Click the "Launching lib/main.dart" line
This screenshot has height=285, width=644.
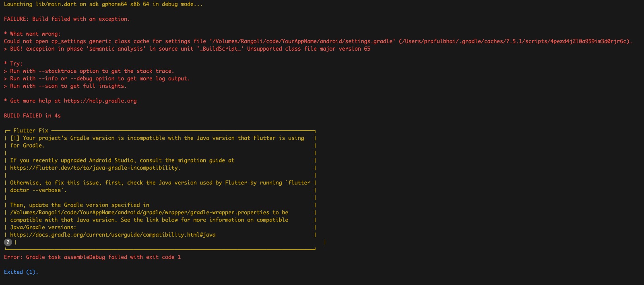(x=103, y=4)
